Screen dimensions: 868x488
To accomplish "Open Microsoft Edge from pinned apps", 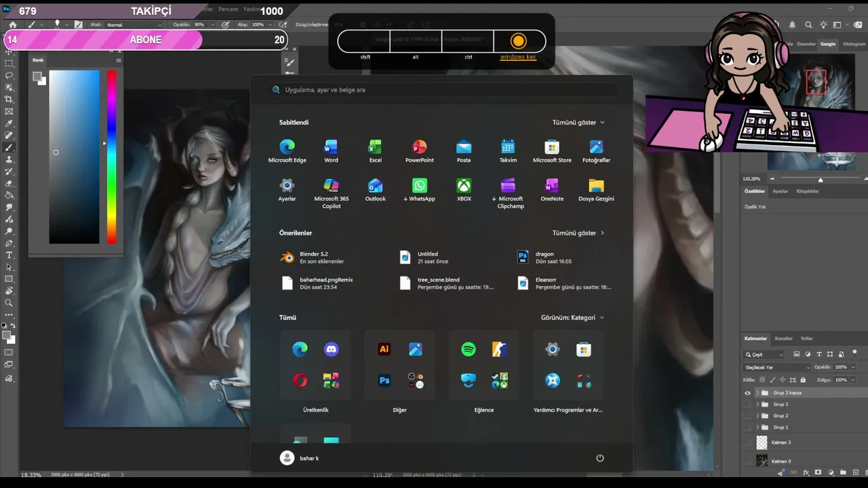I will (x=287, y=151).
